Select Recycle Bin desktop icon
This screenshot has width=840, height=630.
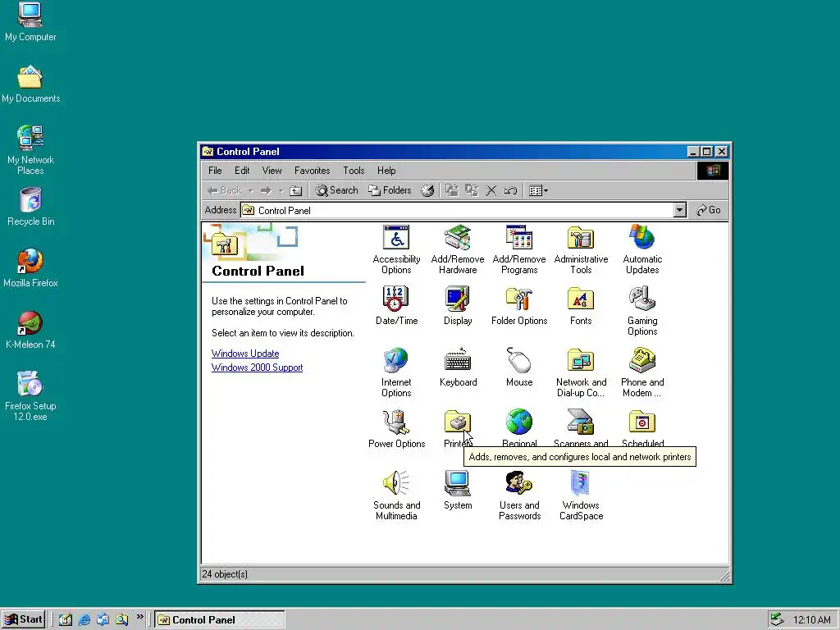pos(30,207)
